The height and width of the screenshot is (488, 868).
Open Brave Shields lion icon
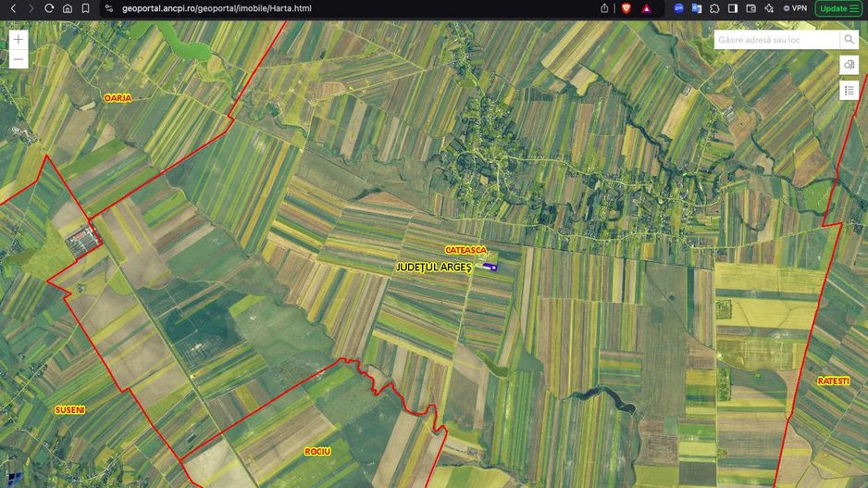pos(626,8)
